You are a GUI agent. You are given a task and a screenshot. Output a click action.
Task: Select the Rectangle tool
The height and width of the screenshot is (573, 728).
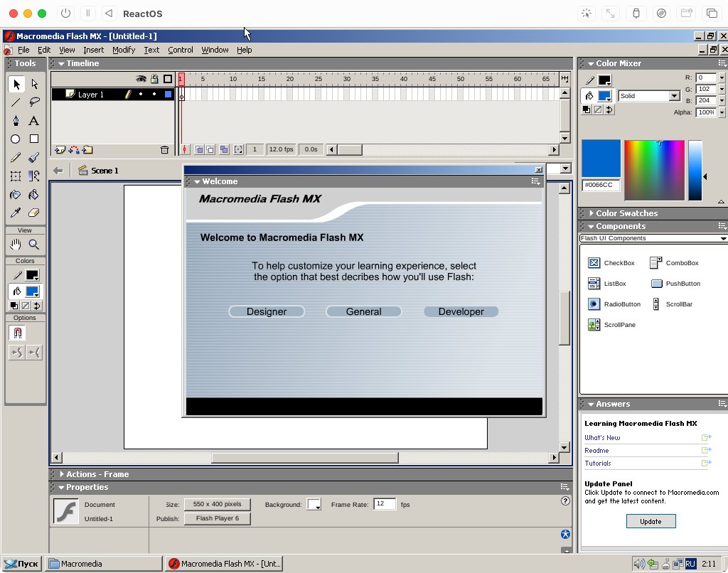coord(34,139)
